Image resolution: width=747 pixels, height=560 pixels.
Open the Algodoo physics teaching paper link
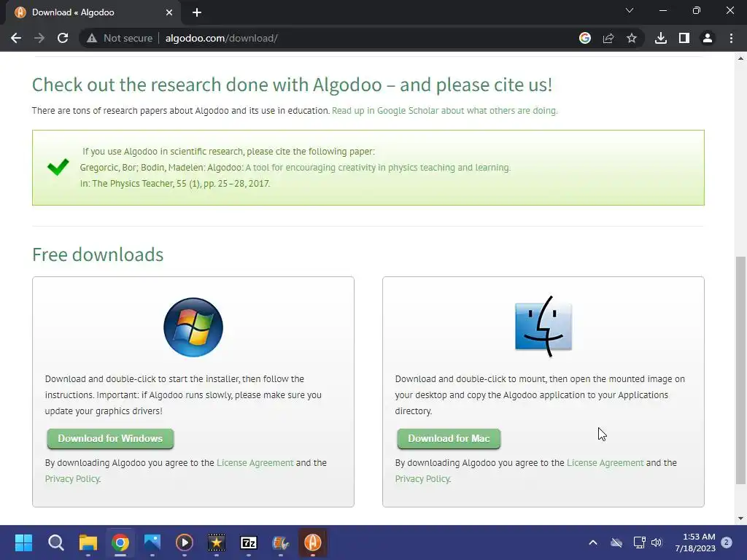pos(378,168)
